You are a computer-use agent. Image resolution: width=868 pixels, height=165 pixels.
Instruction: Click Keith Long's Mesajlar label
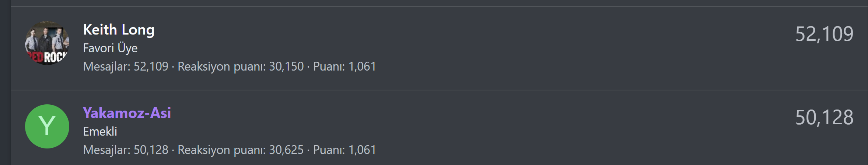(106, 67)
